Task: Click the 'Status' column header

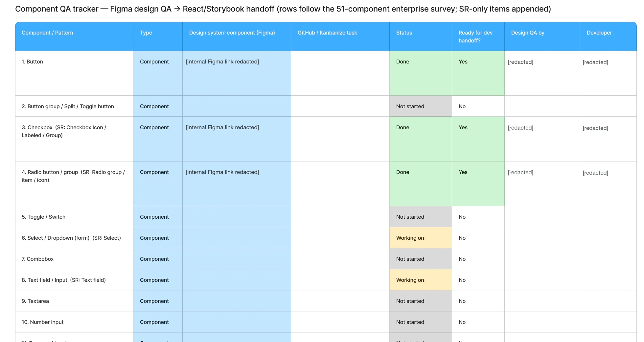Action: tap(421, 37)
